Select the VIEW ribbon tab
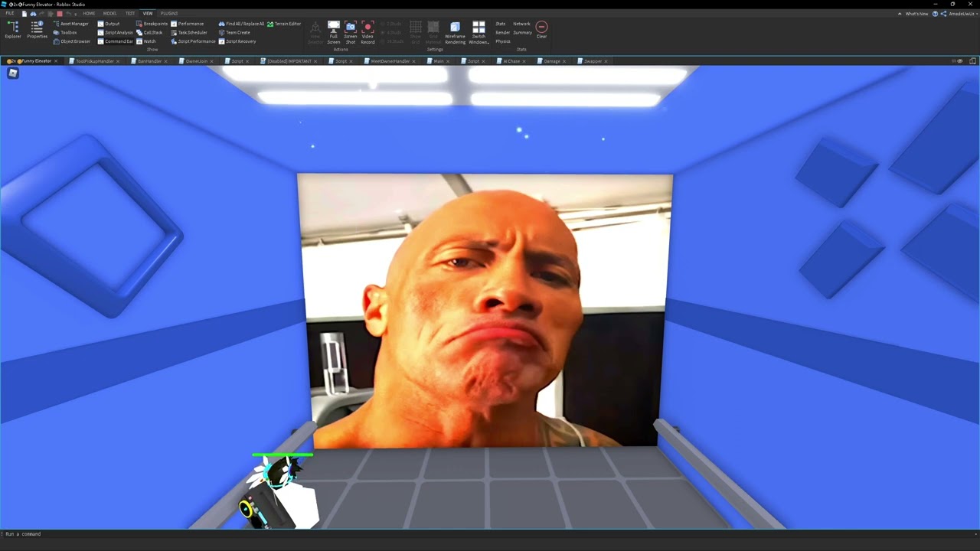This screenshot has width=980, height=551. 148,13
